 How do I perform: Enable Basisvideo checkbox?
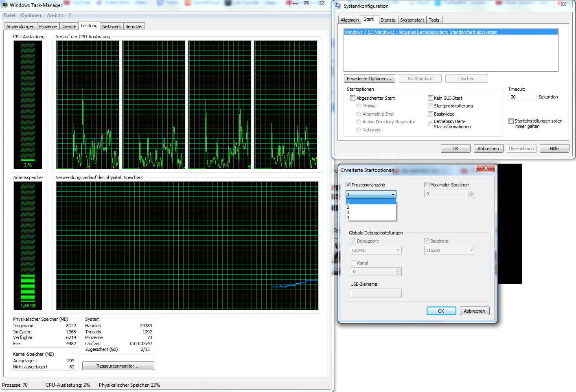[x=430, y=114]
